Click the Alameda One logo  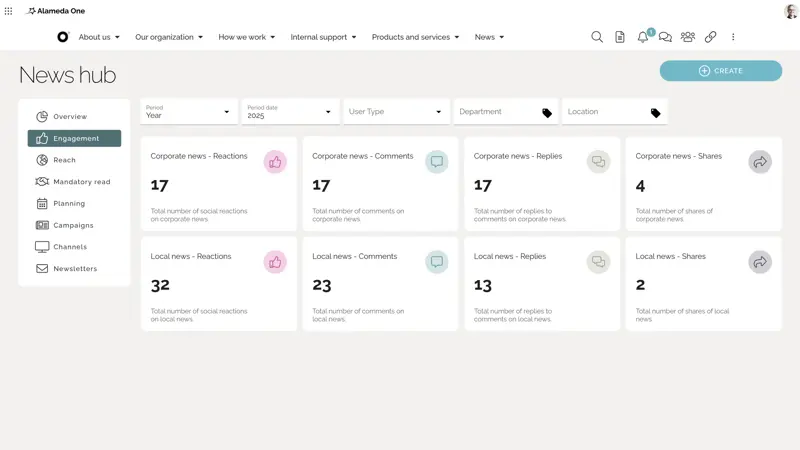click(x=56, y=11)
